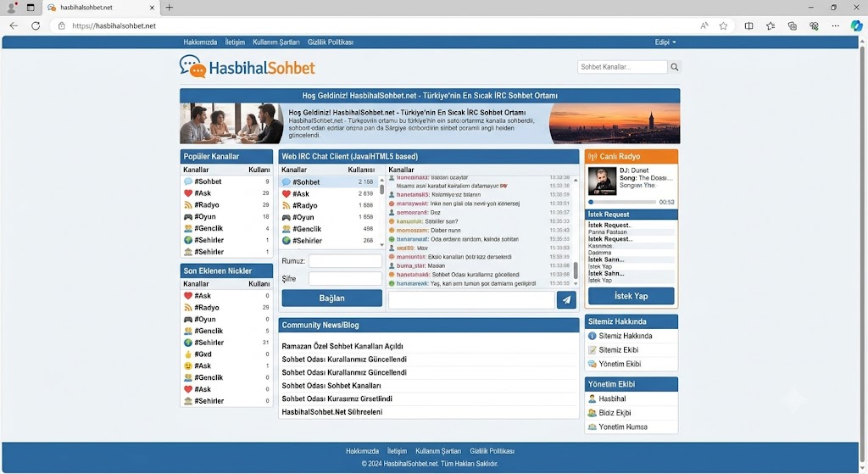Click the search magnifier icon next to Sohbet Kanallar
Image resolution: width=868 pixels, height=474 pixels.
click(x=674, y=67)
